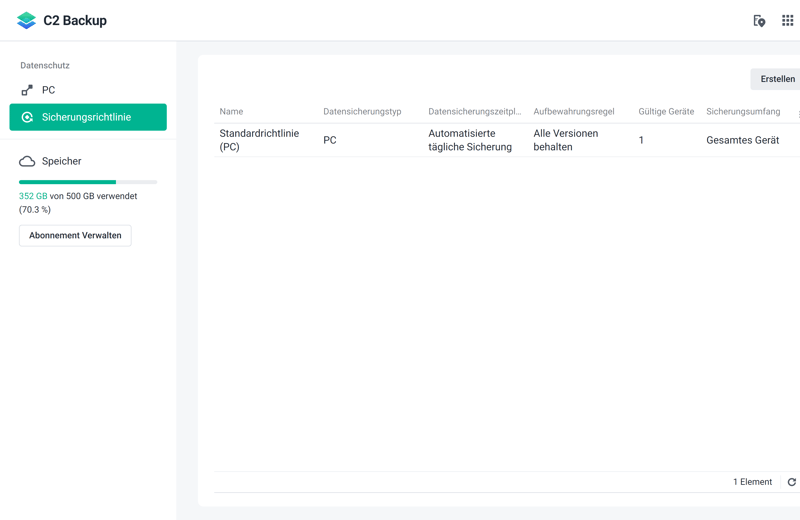
Task: Click the green 352 GB usage text
Action: (33, 197)
